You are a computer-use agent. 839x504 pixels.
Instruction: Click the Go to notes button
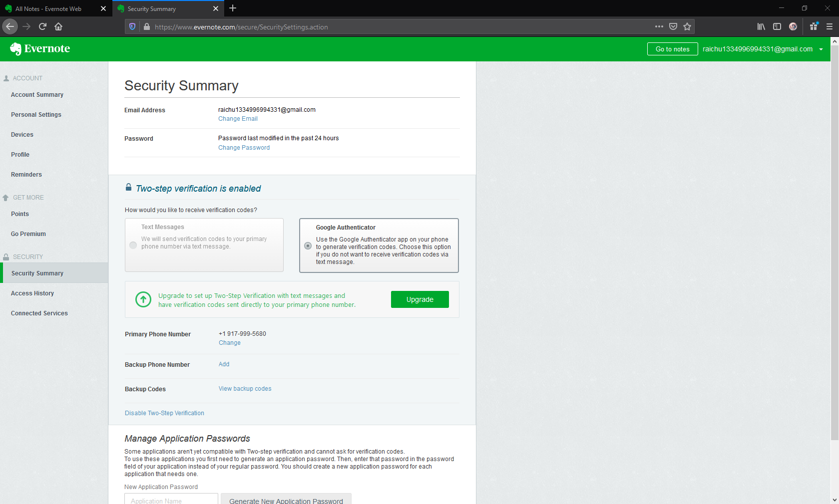click(x=672, y=49)
